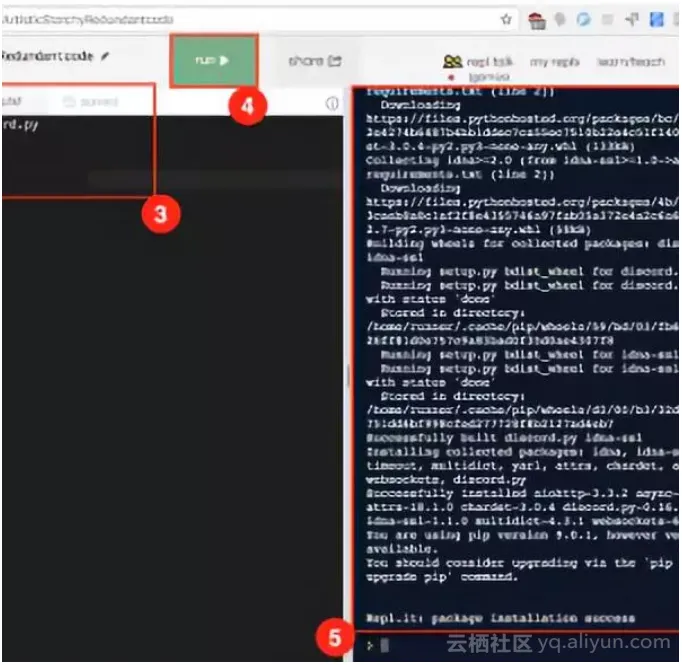Click the red toolbox extension icon
The height and width of the screenshot is (665, 682).
(x=537, y=20)
